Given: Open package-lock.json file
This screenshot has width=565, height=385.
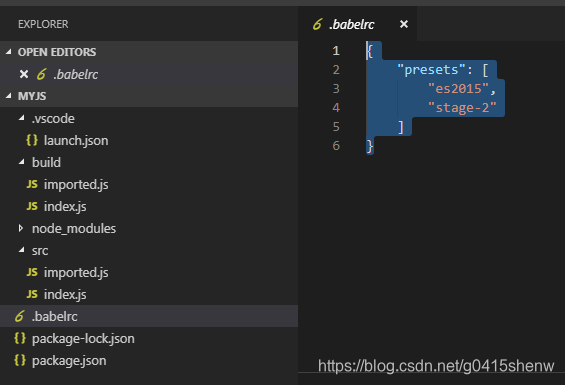Looking at the screenshot, I should [x=149, y=338].
